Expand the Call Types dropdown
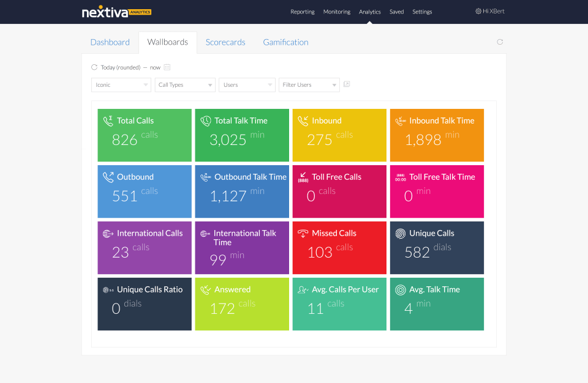This screenshot has height=383, width=588. point(185,84)
